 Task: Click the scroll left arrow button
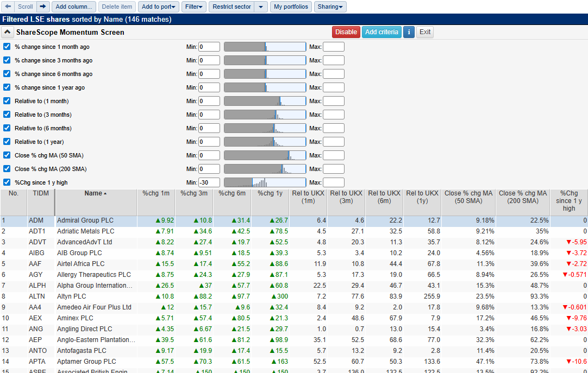click(8, 7)
